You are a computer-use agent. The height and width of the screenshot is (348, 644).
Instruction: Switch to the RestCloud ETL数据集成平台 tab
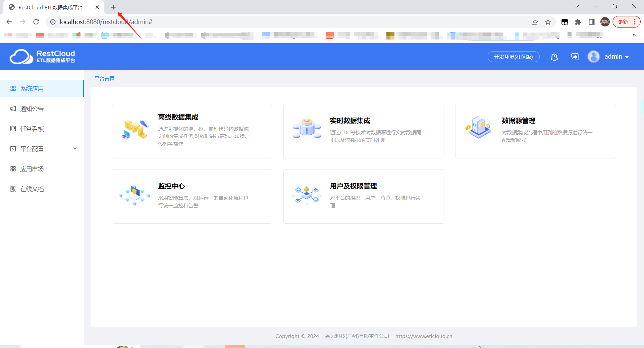[x=50, y=7]
